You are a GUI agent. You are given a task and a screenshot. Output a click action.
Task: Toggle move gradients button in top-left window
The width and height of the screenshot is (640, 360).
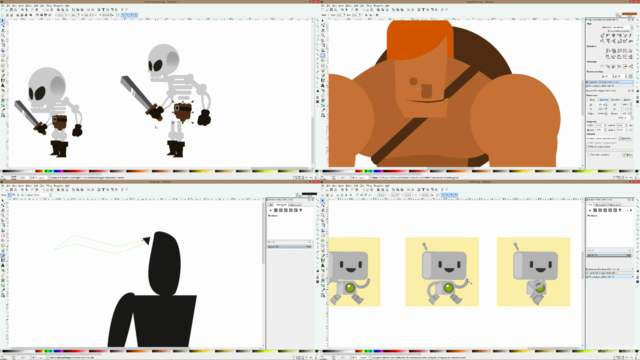[131, 15]
